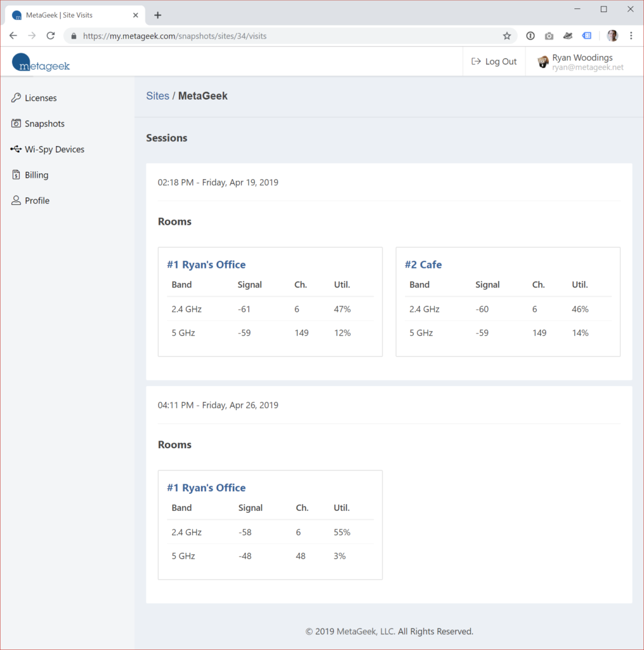The height and width of the screenshot is (650, 644).
Task: Click the 2.4 GHz band in Cafe table
Action: coord(424,309)
